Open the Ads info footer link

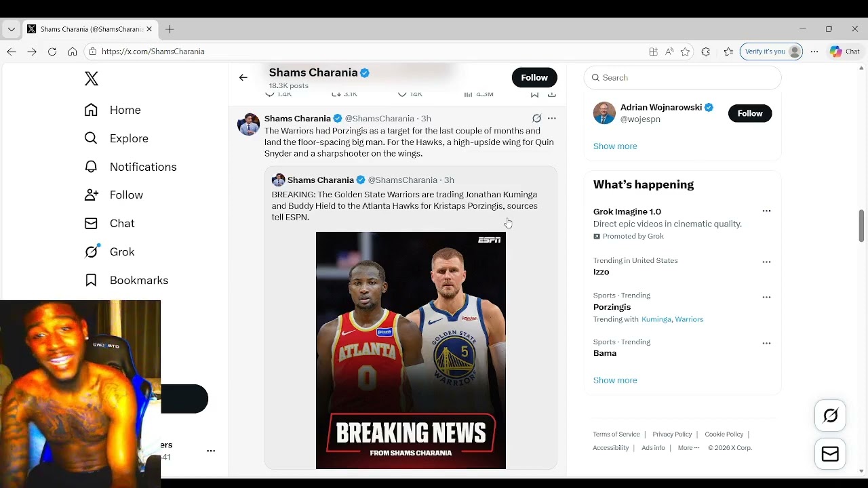[x=653, y=448]
